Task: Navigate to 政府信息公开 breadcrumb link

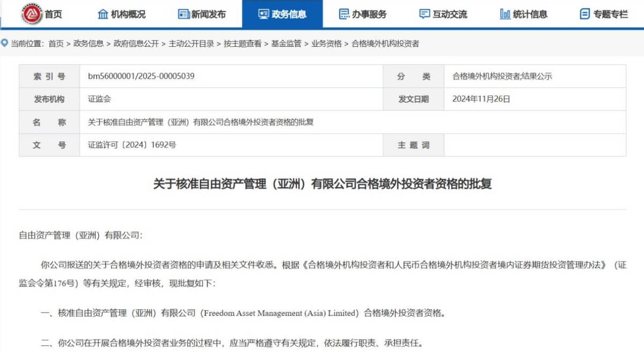Action: (x=136, y=43)
